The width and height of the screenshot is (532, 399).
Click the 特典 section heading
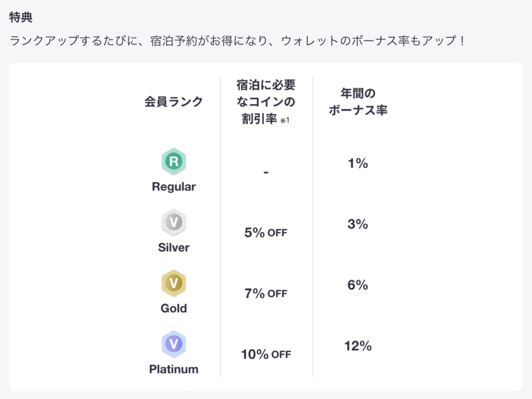(x=21, y=17)
